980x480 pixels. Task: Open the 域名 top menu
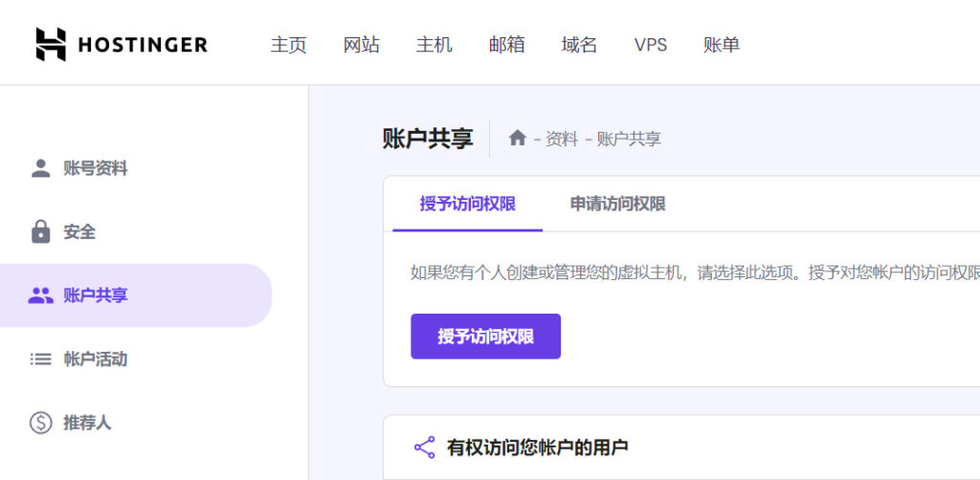click(579, 45)
